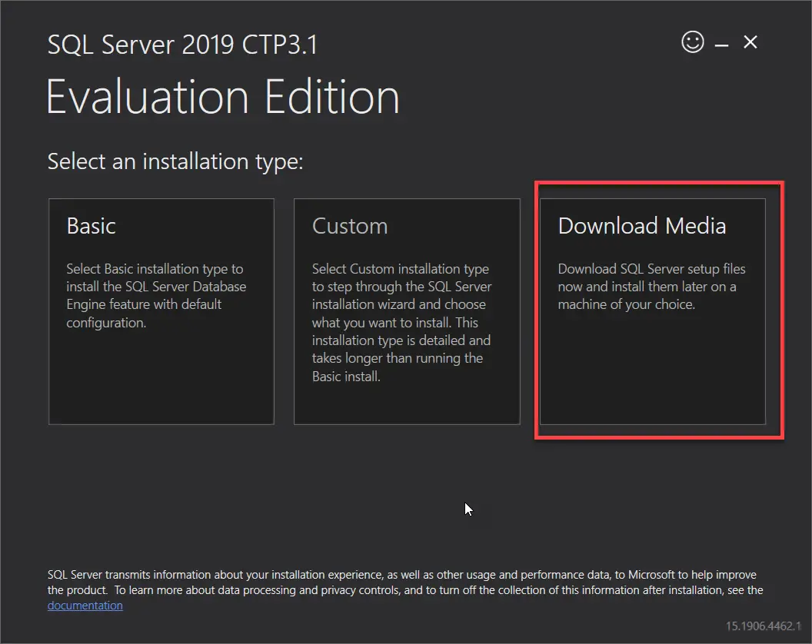Choose Download Media installation option

point(652,311)
